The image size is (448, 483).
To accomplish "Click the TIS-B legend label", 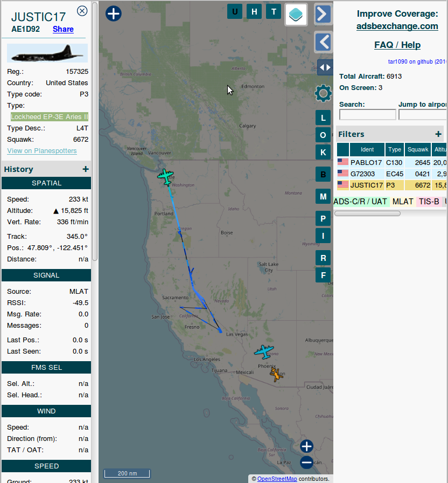I will point(429,202).
